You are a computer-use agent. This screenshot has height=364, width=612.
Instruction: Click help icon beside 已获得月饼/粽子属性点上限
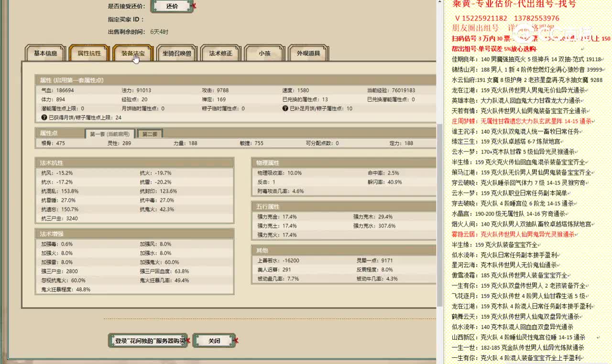pyautogui.click(x=44, y=118)
